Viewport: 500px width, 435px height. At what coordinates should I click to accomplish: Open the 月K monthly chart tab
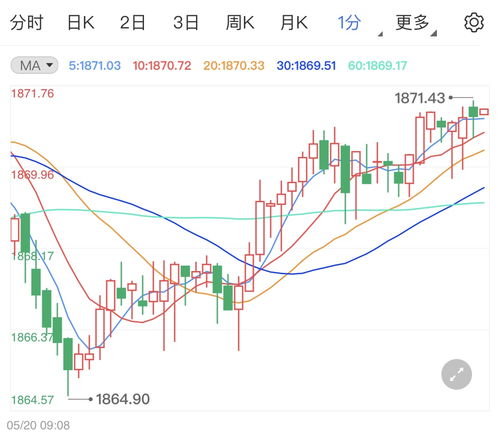coord(294,23)
